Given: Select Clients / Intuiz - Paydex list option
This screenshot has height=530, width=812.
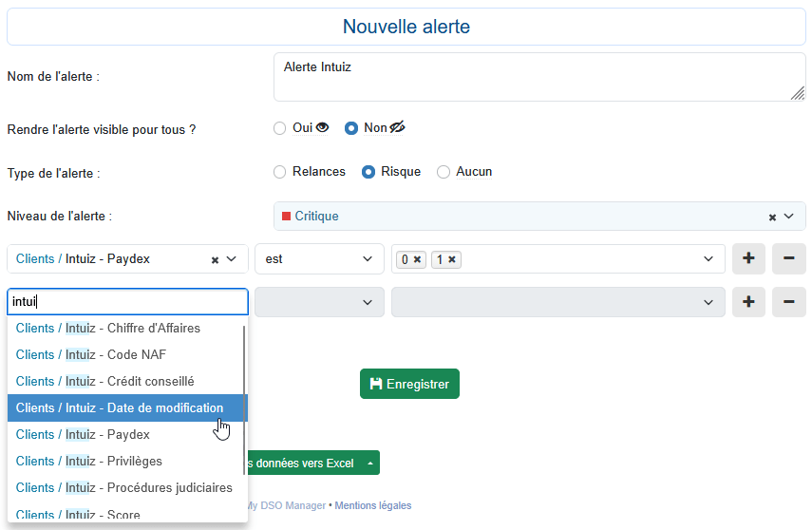Looking at the screenshot, I should coord(127,435).
